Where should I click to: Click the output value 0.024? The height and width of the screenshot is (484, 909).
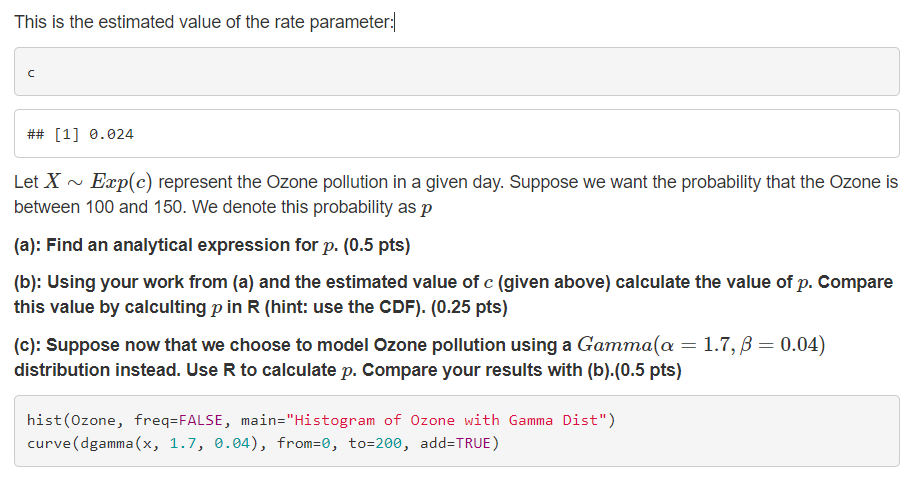[x=113, y=134]
